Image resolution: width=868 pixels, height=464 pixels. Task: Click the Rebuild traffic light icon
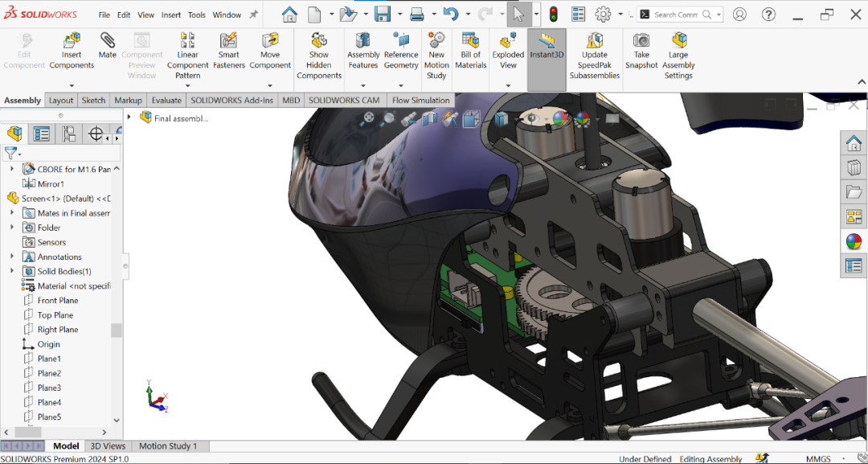(553, 14)
